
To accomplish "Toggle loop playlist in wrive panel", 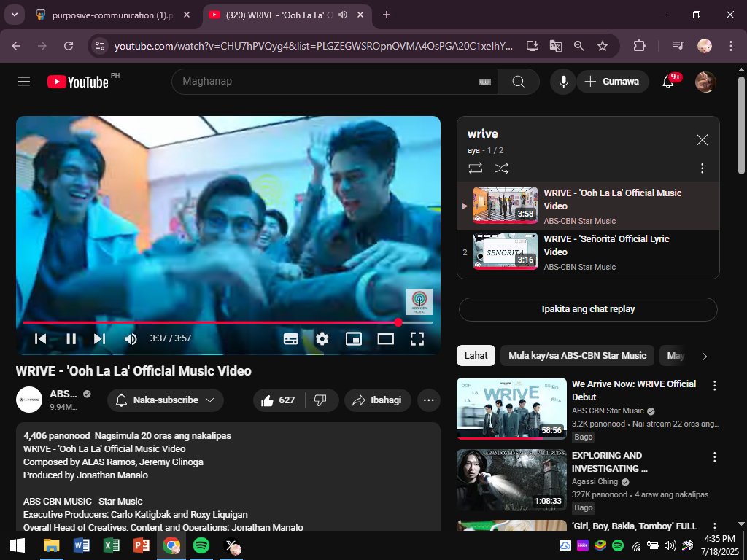I will (x=475, y=168).
